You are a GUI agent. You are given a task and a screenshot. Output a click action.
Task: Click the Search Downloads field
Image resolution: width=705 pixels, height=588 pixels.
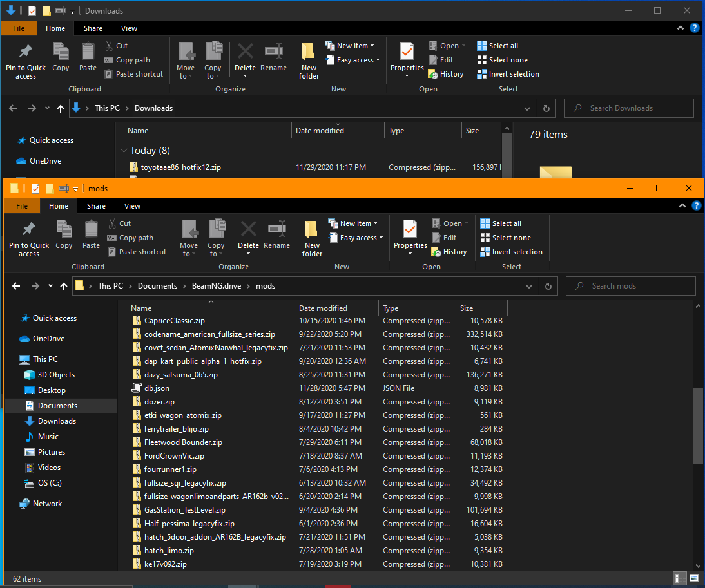click(x=628, y=108)
